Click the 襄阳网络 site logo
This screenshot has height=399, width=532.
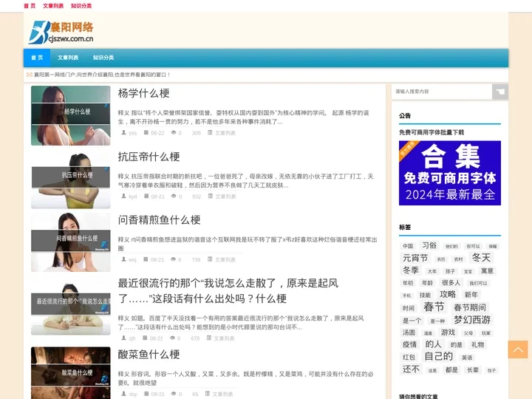(61, 33)
